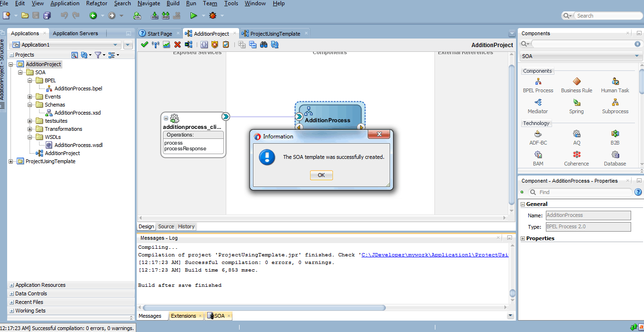Select AdditionProcess.xsd in the tree
Viewport: 644px width, 332px height.
(78, 113)
